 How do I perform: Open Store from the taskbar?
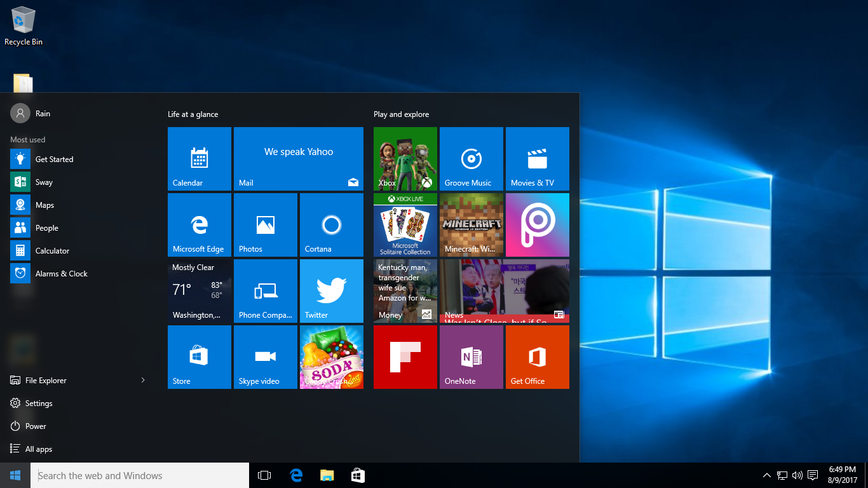tap(358, 475)
